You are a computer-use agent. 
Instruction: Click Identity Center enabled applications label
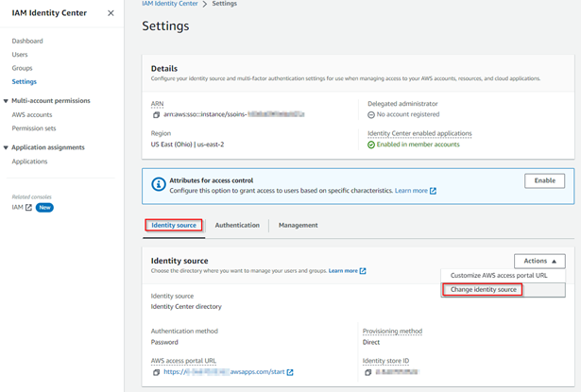[419, 133]
